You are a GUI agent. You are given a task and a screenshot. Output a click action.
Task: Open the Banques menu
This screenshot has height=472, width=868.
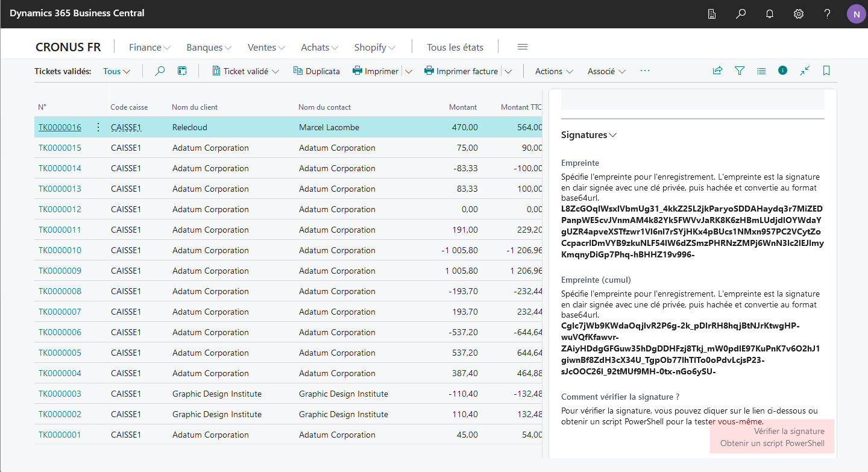point(209,47)
